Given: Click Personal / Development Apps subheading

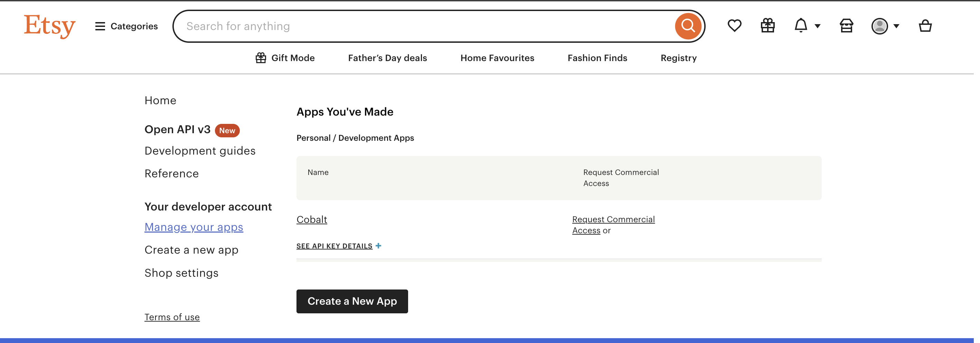Looking at the screenshot, I should tap(355, 138).
